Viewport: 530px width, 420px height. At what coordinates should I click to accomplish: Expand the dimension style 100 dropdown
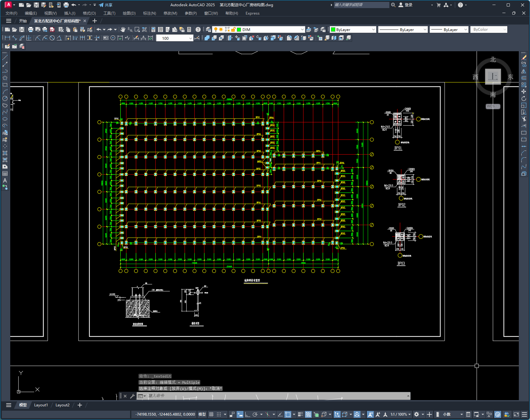click(174, 38)
